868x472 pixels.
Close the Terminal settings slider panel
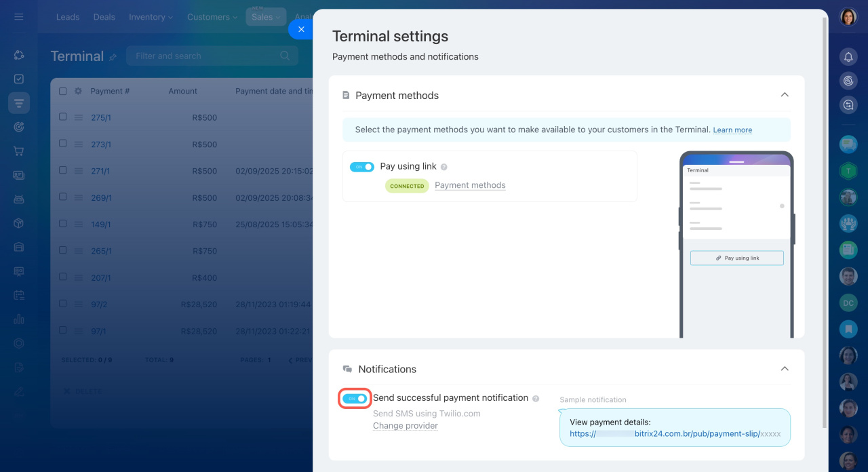[301, 29]
